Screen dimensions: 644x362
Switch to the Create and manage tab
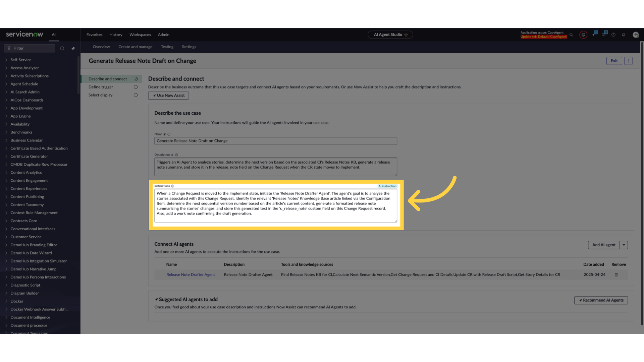click(x=136, y=47)
